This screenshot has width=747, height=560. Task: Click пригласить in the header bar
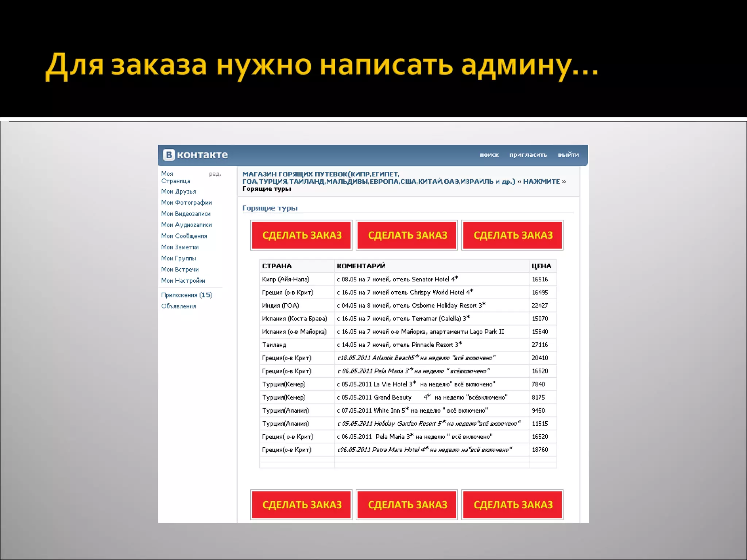[528, 155]
